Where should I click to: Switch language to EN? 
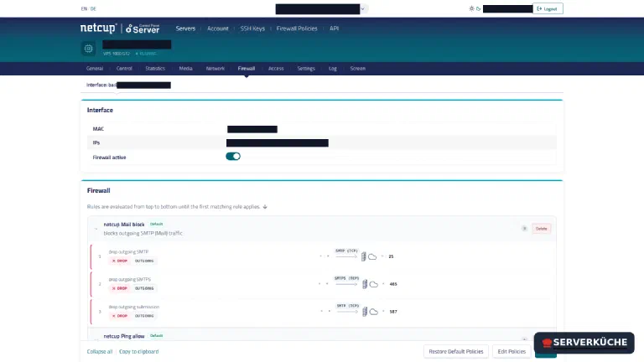click(x=84, y=8)
